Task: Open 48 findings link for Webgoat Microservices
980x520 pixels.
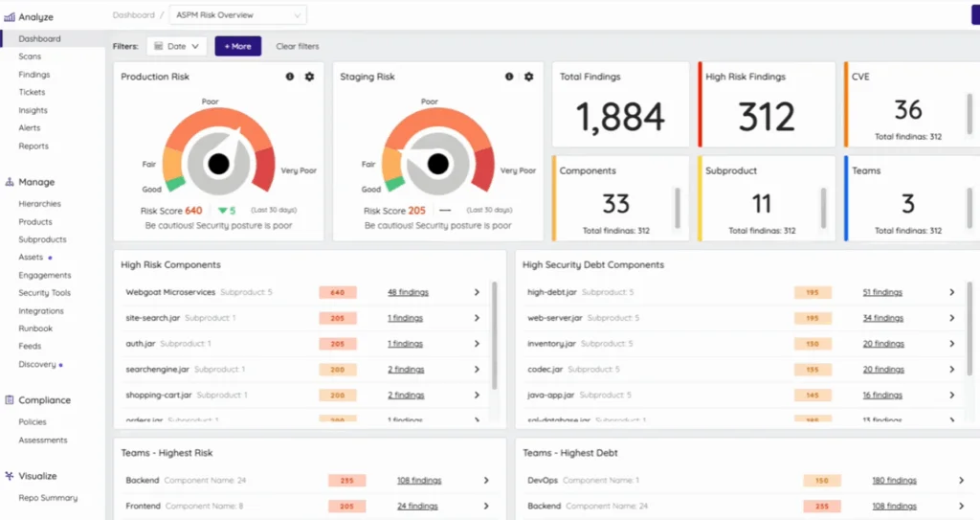Action: 408,292
